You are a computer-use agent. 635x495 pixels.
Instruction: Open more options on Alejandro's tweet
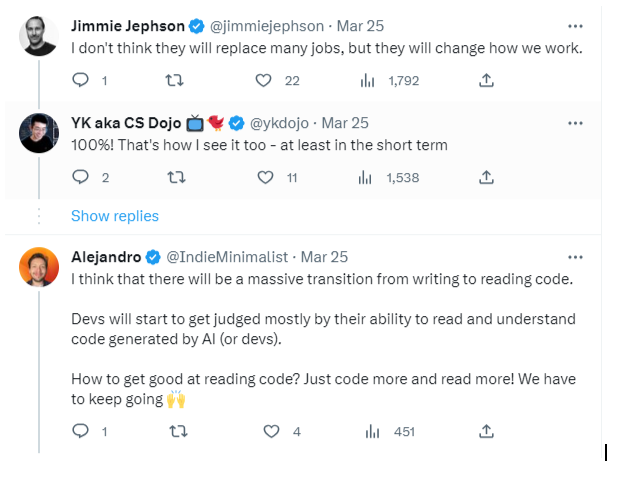point(575,257)
